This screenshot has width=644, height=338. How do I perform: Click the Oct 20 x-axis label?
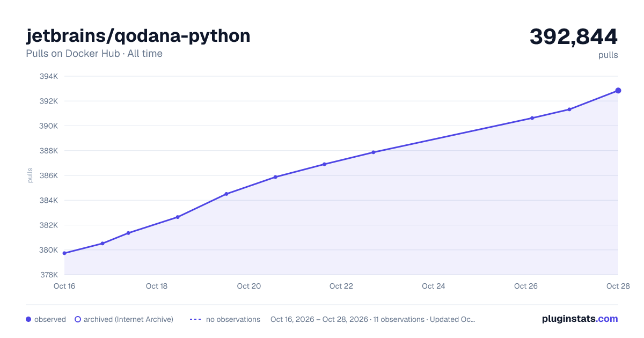point(249,286)
